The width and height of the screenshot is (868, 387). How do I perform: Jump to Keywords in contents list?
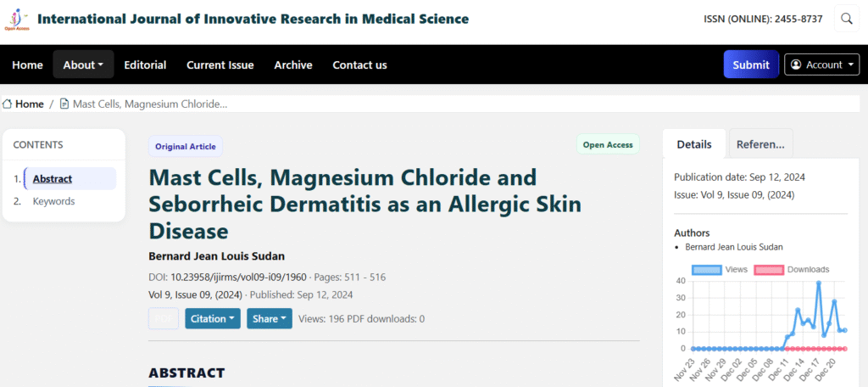coord(53,201)
